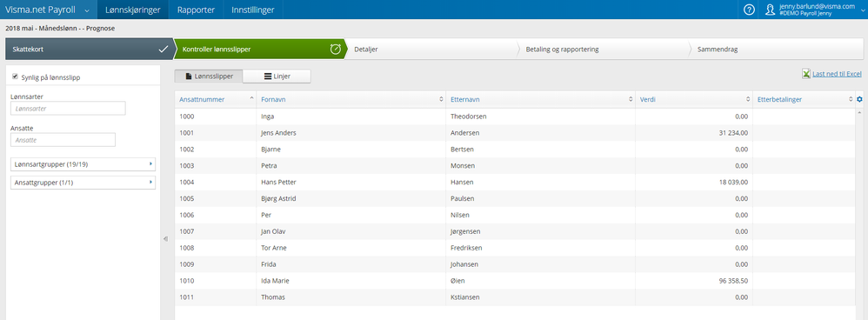Switch to Lønnsslipper view tab

click(x=208, y=77)
